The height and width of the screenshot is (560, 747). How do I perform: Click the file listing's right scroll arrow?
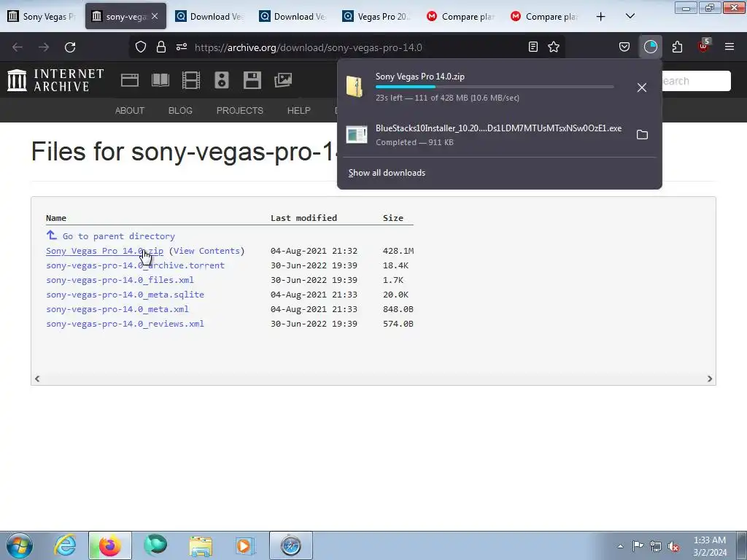pos(710,378)
